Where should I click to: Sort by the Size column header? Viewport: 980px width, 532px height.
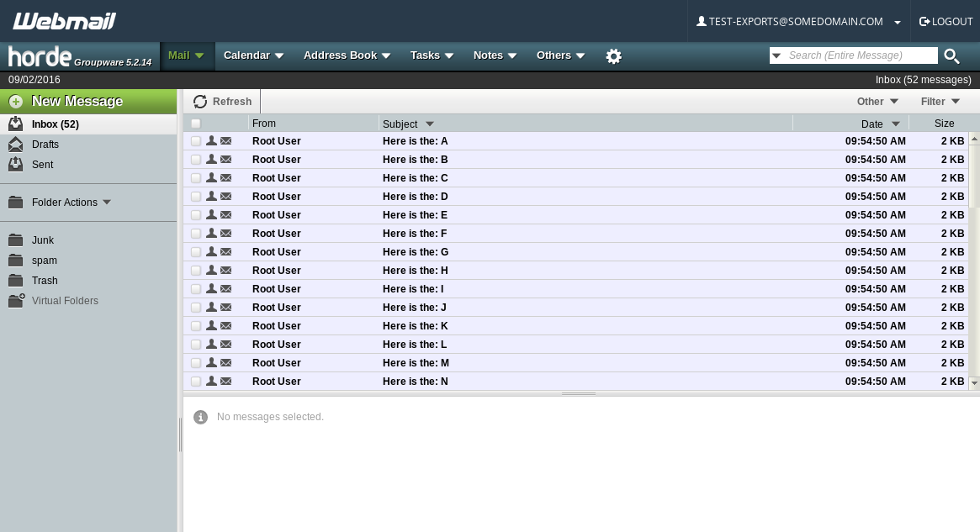point(944,124)
